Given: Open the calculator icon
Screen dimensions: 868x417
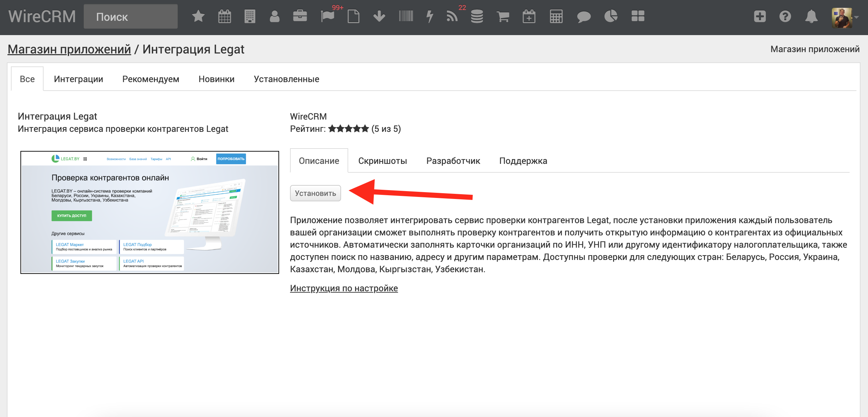Looking at the screenshot, I should pyautogui.click(x=556, y=16).
